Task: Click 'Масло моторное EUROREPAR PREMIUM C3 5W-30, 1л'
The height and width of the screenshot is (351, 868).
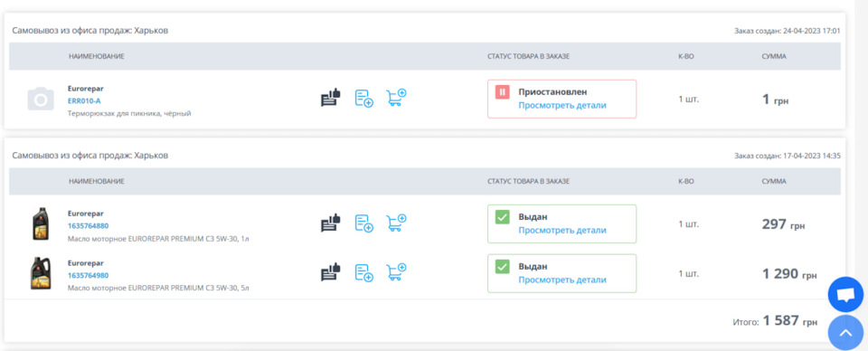Action: 158,239
